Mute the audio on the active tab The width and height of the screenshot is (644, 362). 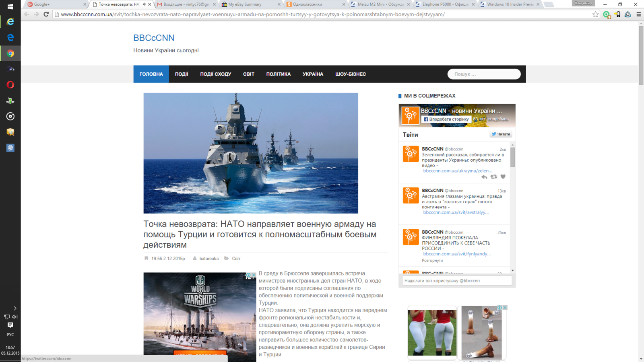144,4
